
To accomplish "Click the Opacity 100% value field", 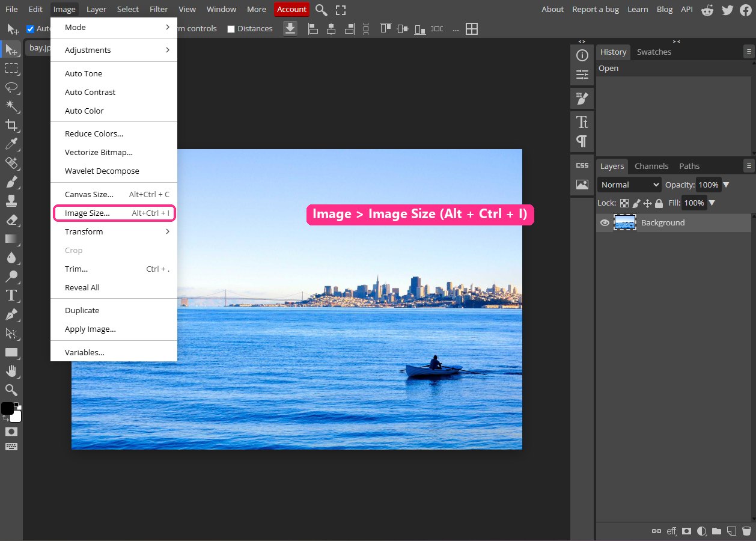I will [709, 185].
